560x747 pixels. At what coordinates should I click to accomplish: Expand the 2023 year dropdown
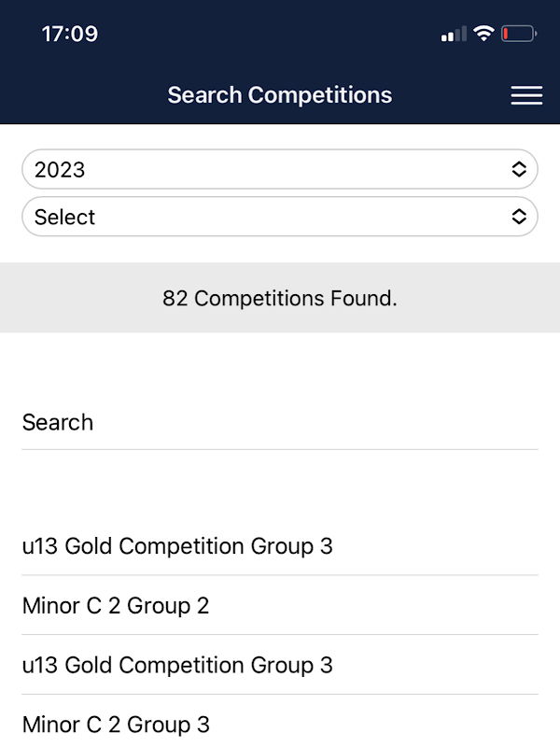click(280, 169)
